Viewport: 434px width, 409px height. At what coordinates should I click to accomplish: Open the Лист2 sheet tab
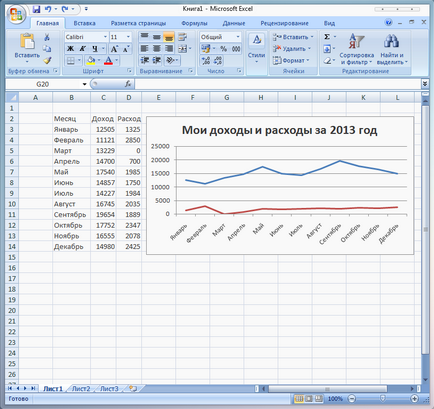[x=81, y=389]
